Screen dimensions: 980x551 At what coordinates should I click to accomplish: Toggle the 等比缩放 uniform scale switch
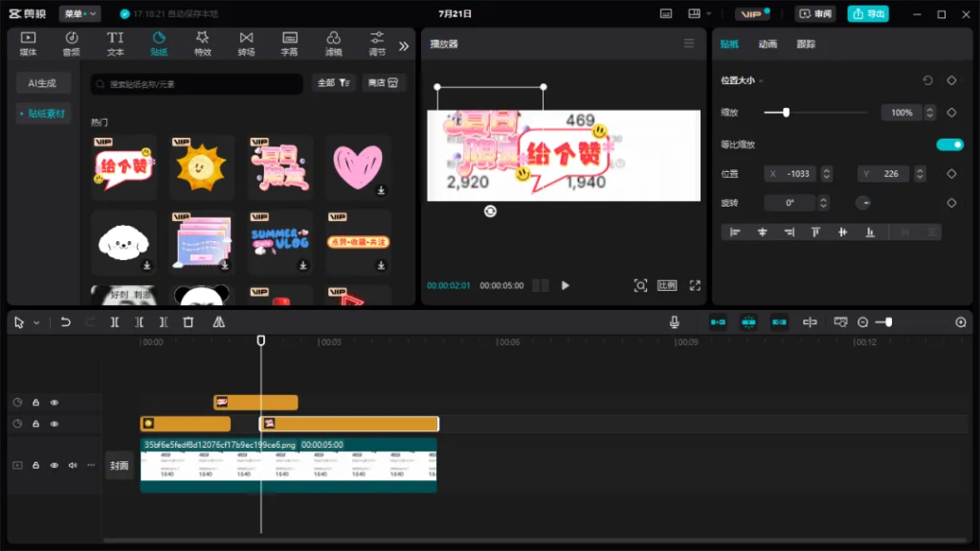(x=949, y=144)
